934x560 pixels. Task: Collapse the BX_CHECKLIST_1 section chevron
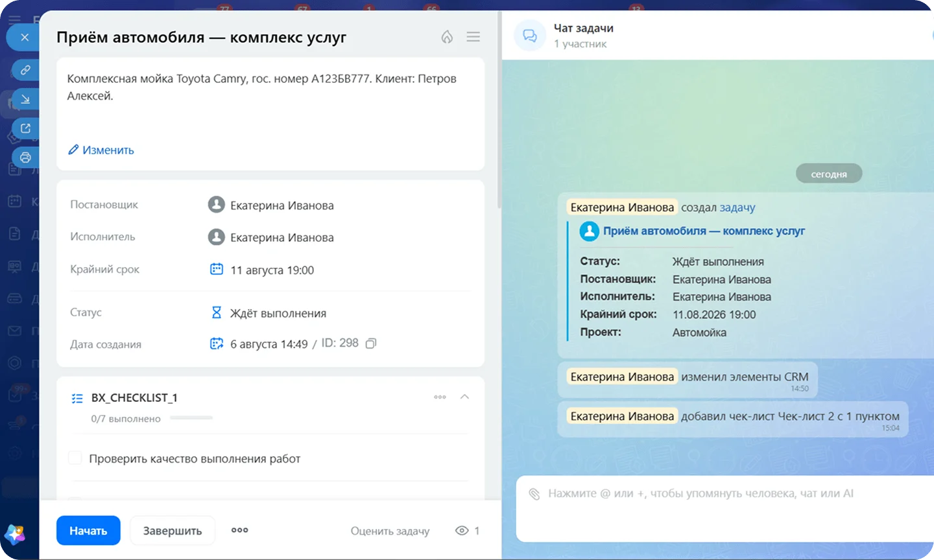pyautogui.click(x=464, y=397)
